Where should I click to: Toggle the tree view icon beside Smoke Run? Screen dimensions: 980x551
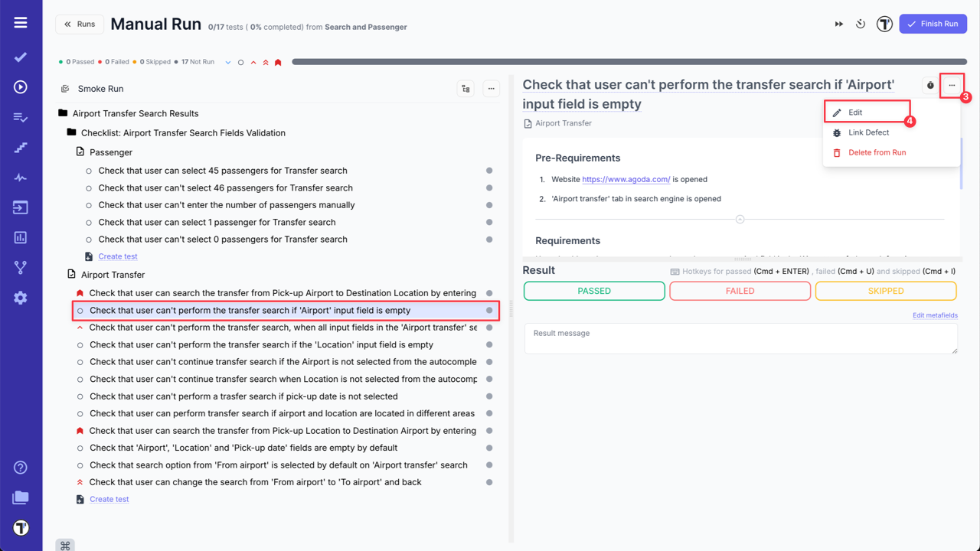(465, 88)
